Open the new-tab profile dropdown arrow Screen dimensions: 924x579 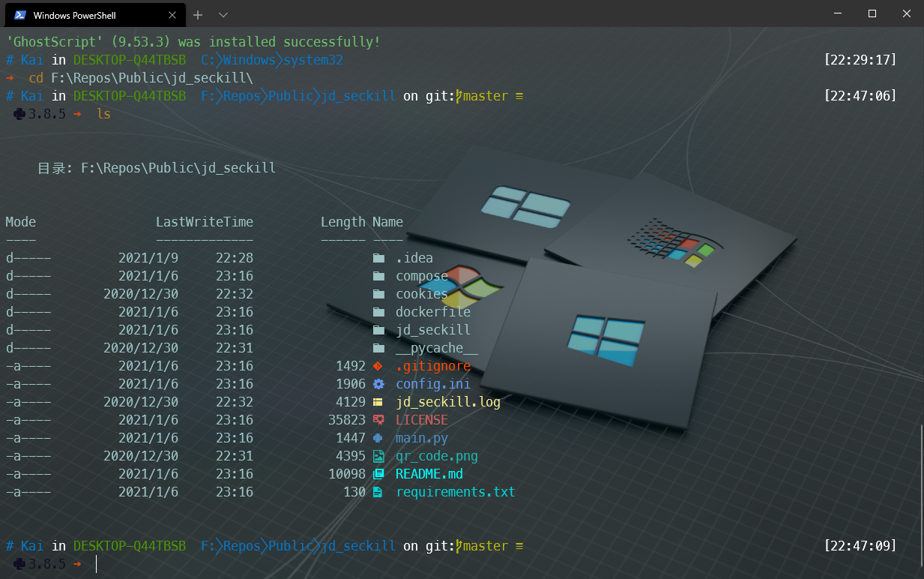pyautogui.click(x=223, y=15)
